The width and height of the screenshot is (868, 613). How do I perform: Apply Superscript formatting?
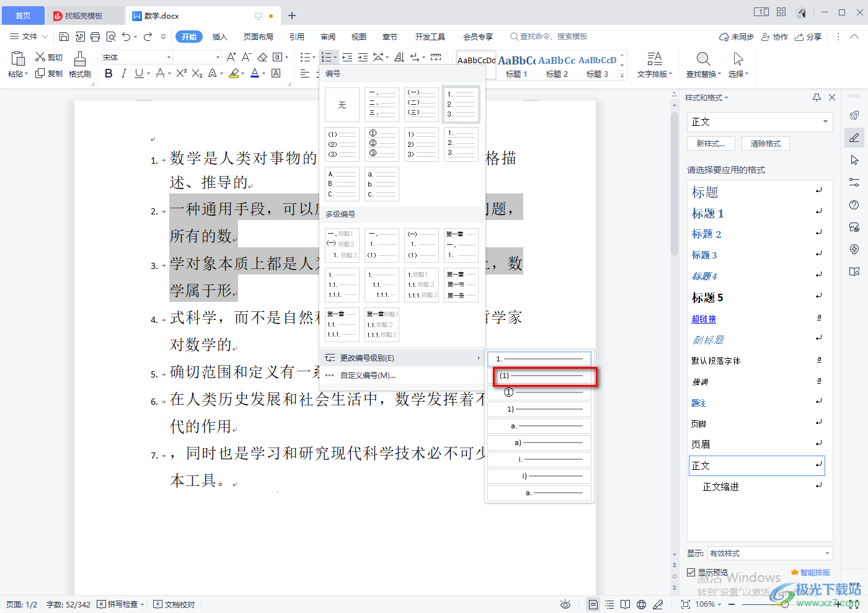[181, 73]
